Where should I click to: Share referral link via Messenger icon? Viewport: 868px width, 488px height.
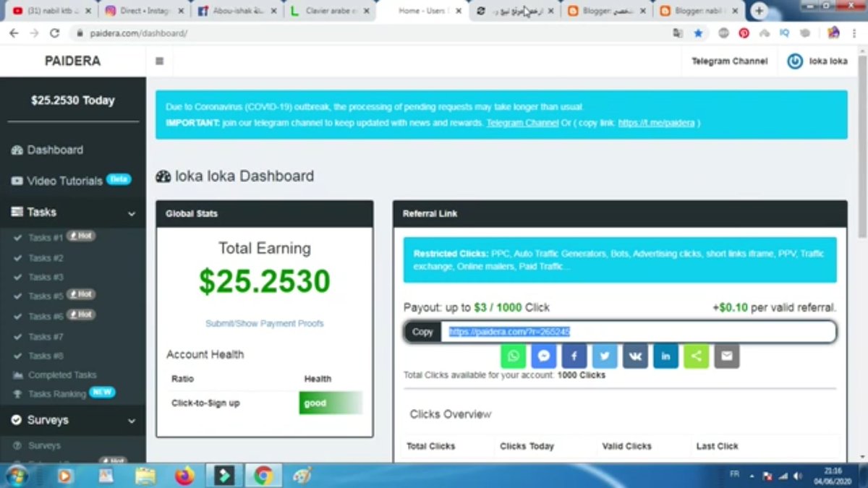544,356
